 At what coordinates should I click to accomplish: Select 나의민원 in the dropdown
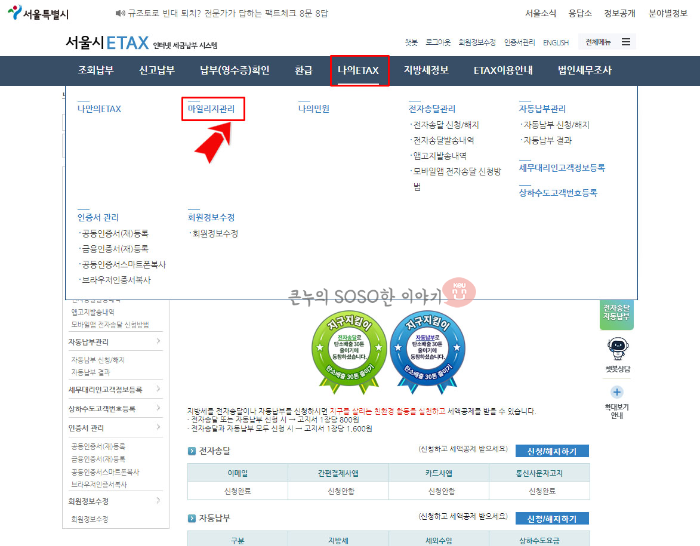[x=314, y=109]
